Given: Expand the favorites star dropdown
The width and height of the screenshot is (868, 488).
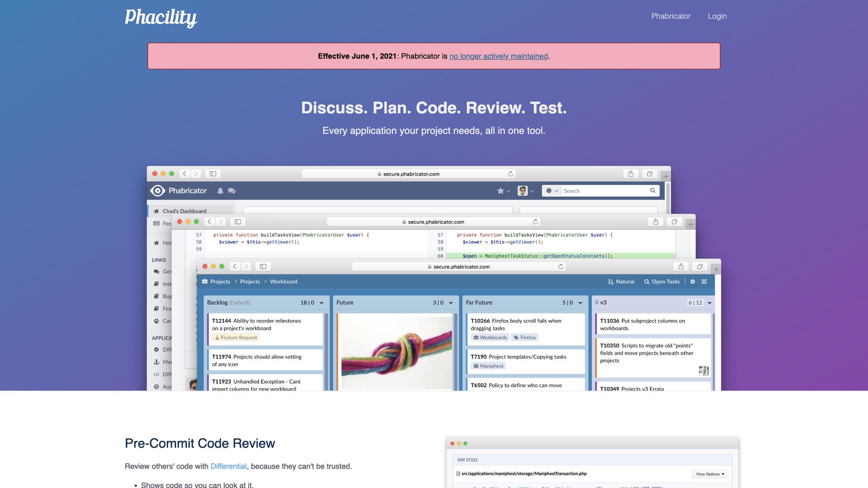Looking at the screenshot, I should pos(503,191).
